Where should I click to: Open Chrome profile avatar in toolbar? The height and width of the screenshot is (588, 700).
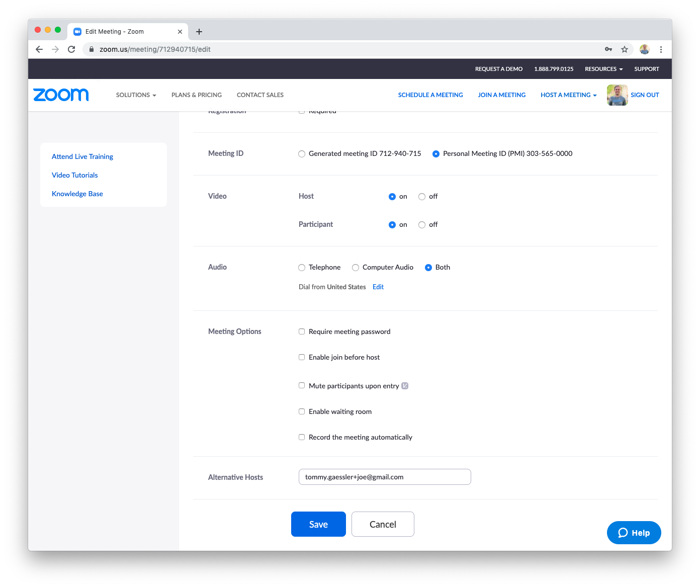pyautogui.click(x=645, y=49)
